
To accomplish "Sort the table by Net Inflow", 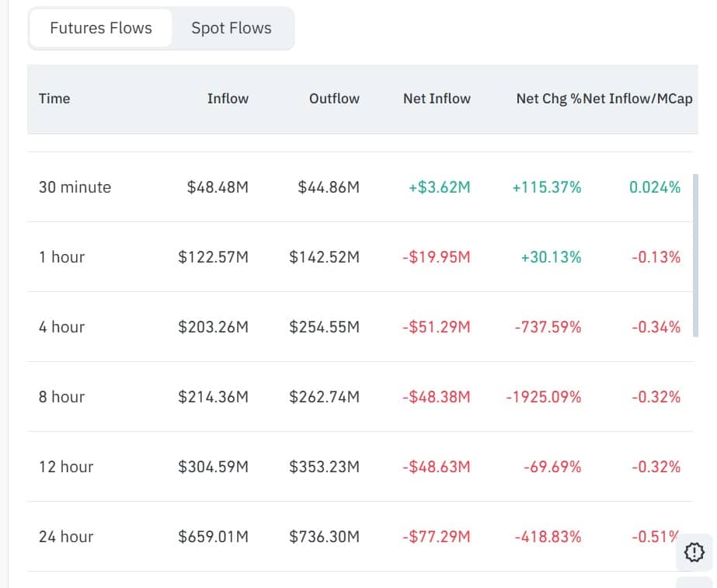I will coord(437,99).
